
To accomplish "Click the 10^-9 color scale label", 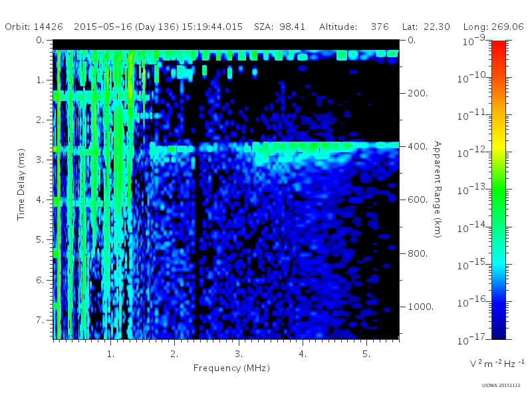I will 474,41.
